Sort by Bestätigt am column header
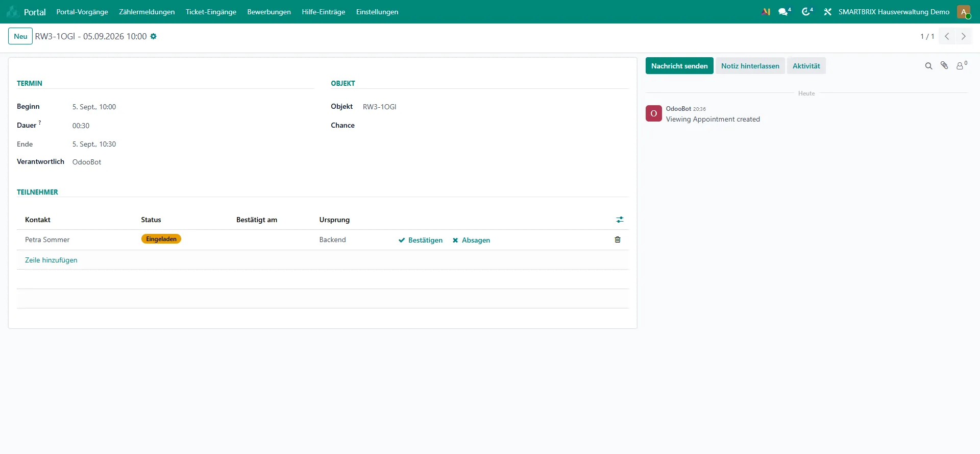This screenshot has width=980, height=454. point(257,220)
